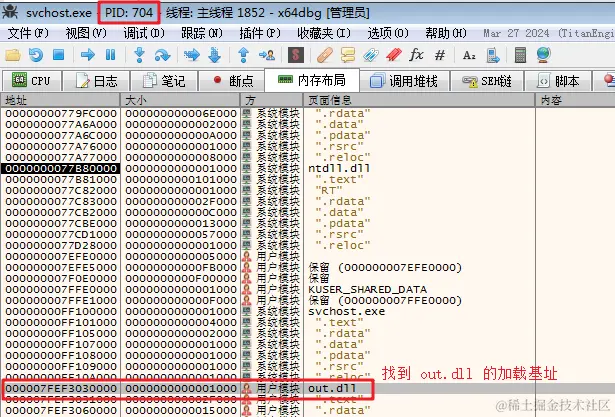615x417 pixels.
Task: Switch to the 脚本 tab
Action: tap(558, 81)
